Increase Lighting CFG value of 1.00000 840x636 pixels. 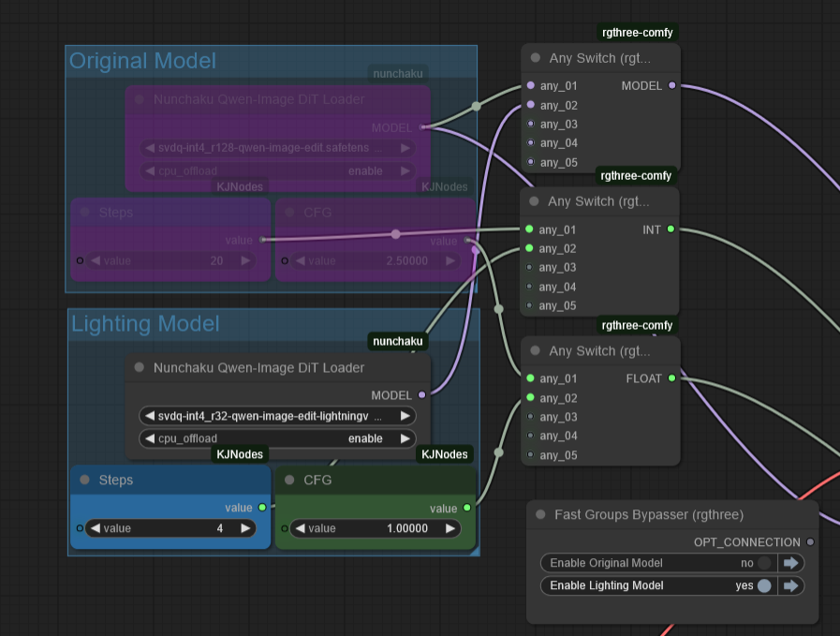tap(450, 528)
